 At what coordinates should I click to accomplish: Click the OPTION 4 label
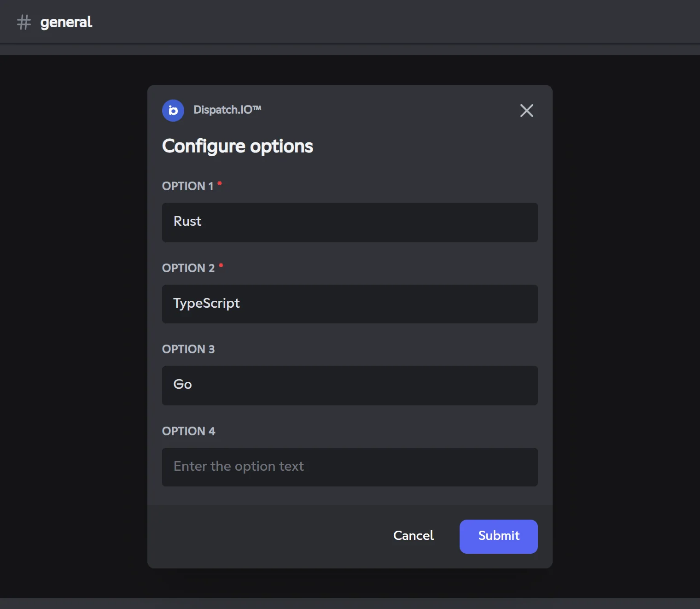point(189,431)
